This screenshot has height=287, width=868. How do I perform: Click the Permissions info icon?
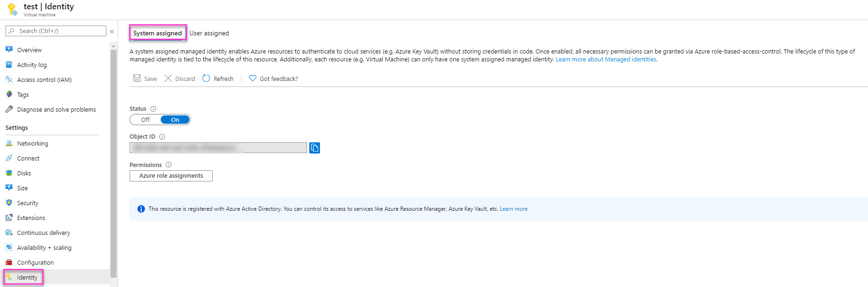pos(169,165)
